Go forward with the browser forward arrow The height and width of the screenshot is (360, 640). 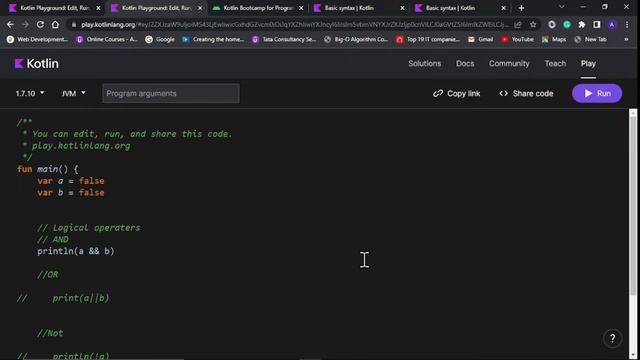pos(25,24)
